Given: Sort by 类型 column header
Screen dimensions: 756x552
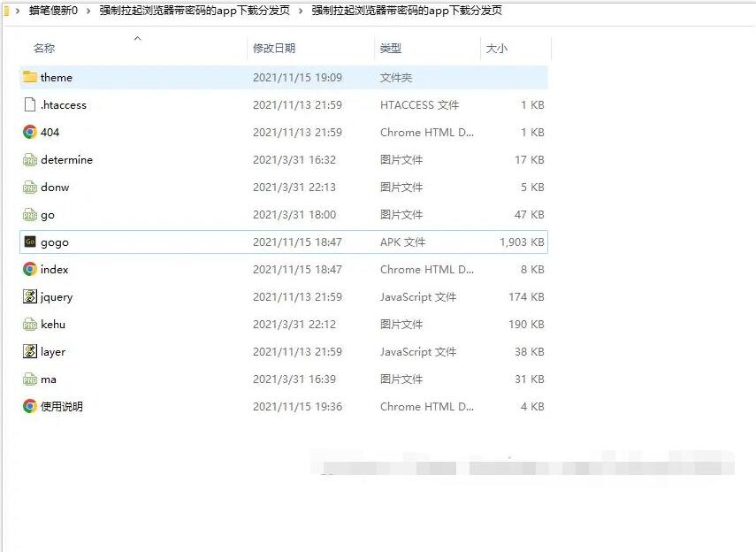Looking at the screenshot, I should click(x=391, y=49).
